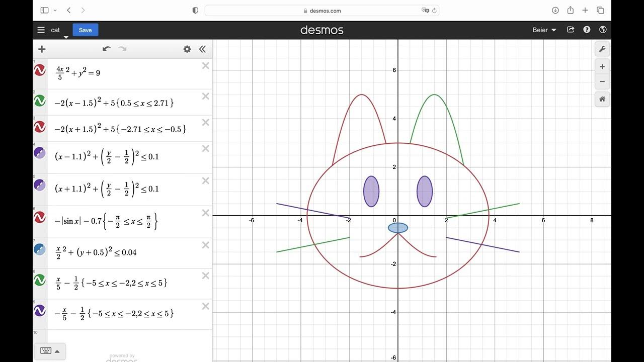Zoom out on the graph
The height and width of the screenshot is (362, 644).
pos(602,81)
